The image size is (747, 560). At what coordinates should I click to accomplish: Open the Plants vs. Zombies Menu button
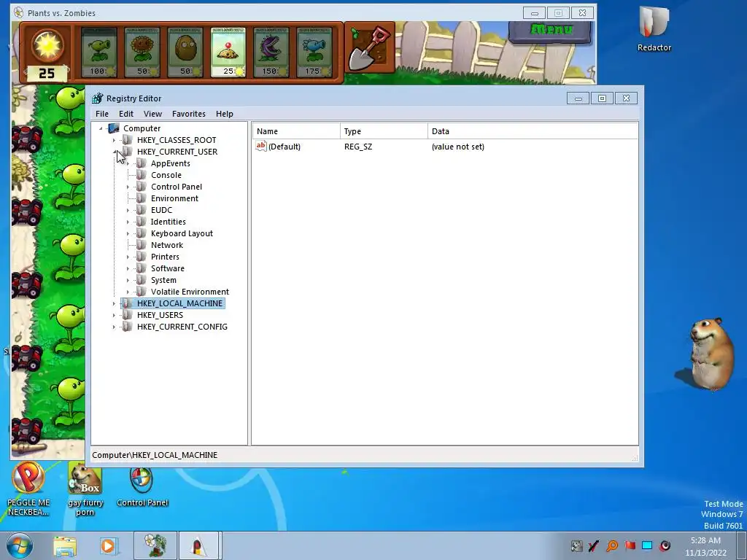pos(551,31)
